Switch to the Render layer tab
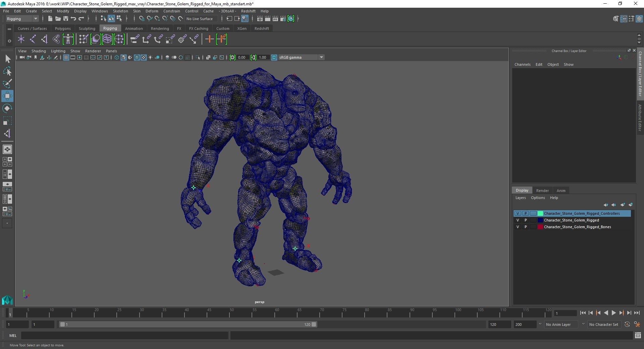644x349 pixels. (542, 190)
